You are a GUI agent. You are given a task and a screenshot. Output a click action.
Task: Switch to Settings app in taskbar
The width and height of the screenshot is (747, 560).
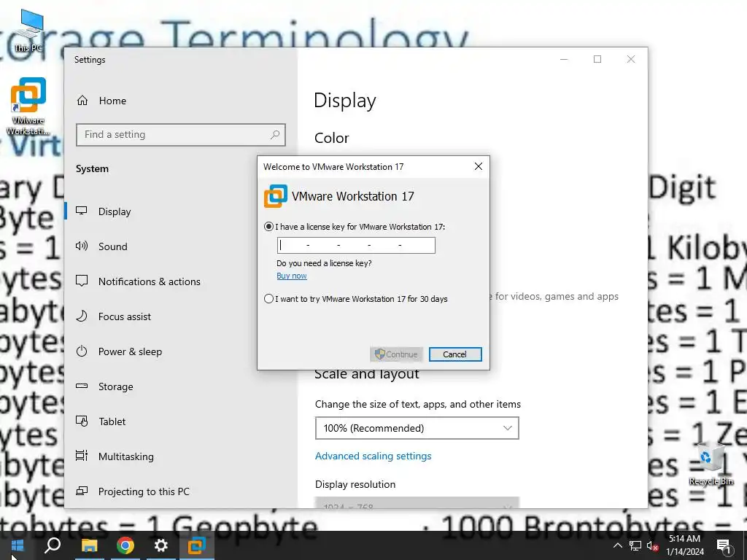(161, 545)
